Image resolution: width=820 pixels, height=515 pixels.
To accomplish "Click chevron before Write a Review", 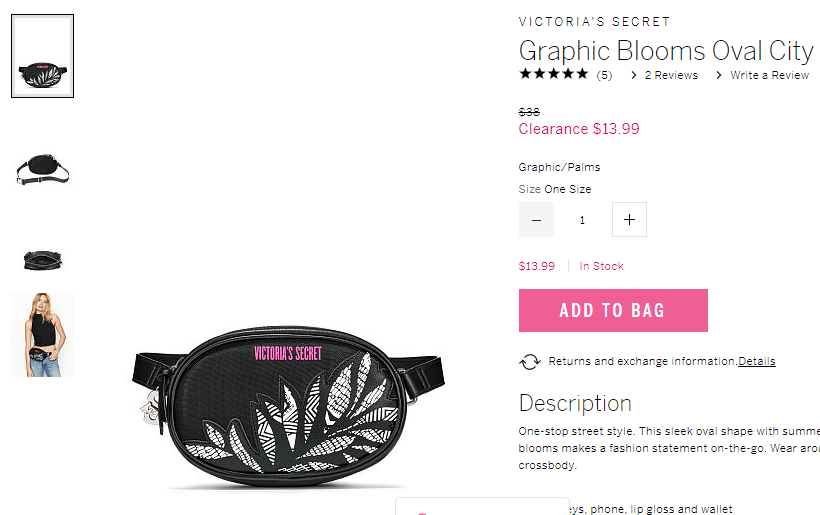I will coord(719,75).
